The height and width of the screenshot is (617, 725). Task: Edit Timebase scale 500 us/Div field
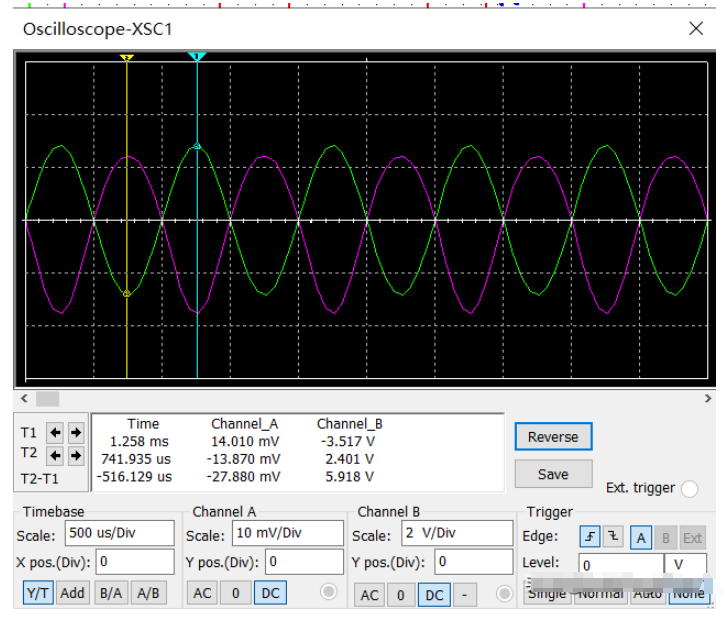[x=120, y=533]
